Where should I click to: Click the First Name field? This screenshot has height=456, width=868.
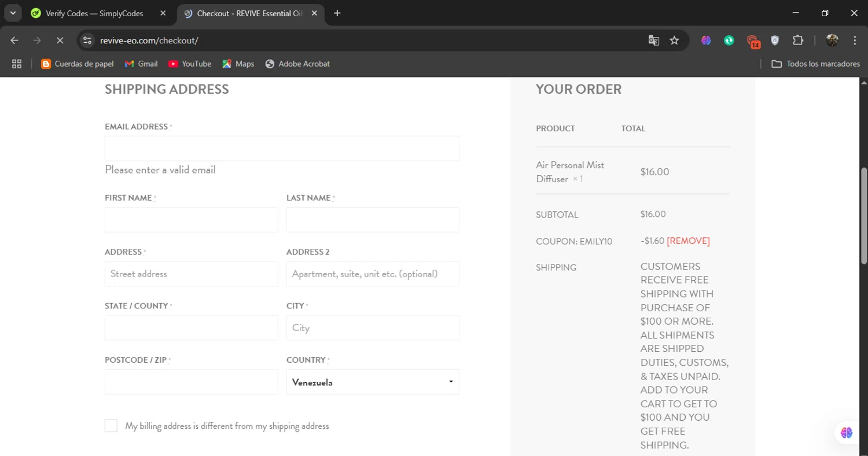pos(191,220)
